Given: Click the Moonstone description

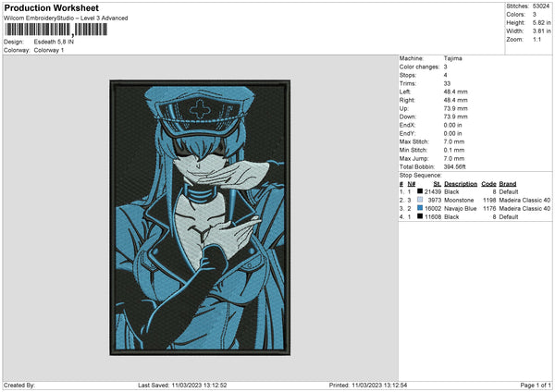Looking at the screenshot, I should pos(459,201).
